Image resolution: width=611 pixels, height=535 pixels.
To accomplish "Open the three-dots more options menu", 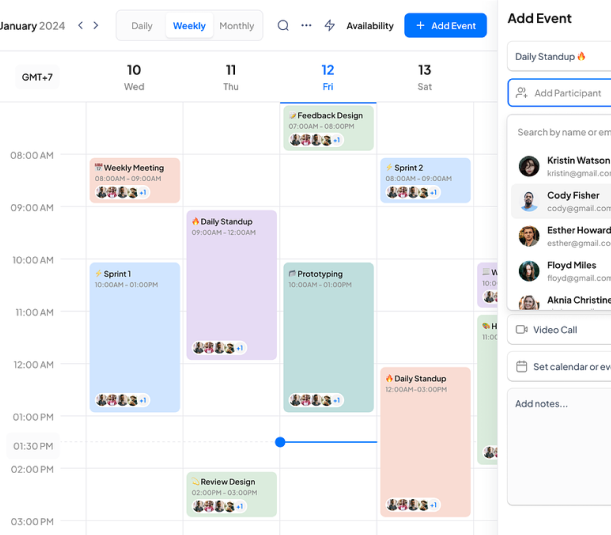I will (306, 26).
